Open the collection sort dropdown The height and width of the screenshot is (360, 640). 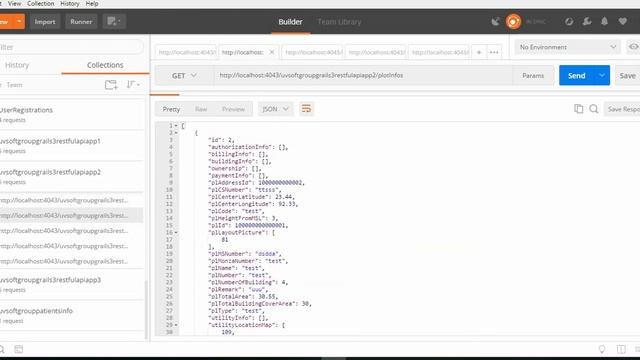pyautogui.click(x=133, y=84)
